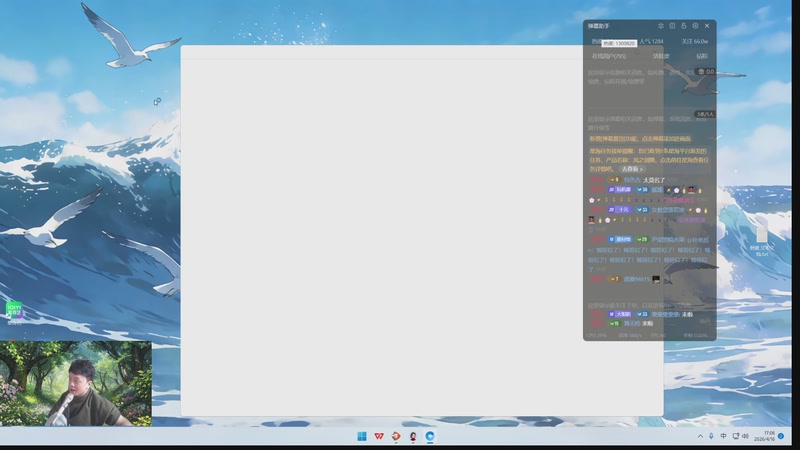Close the 弹幕助手 panel
This screenshot has height=450, width=800.
click(x=707, y=26)
